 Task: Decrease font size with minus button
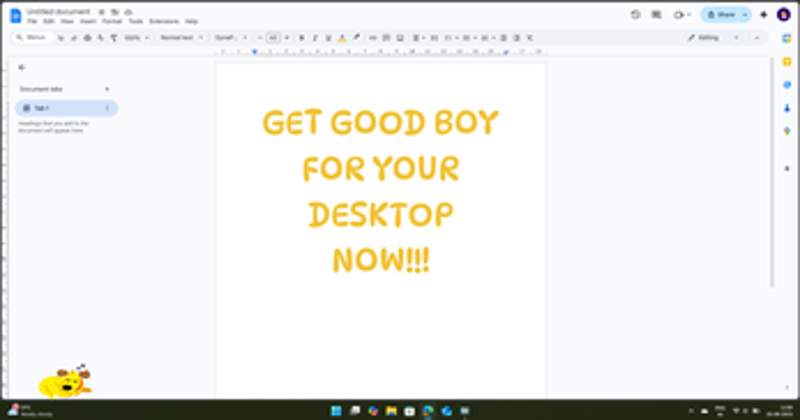(x=260, y=38)
